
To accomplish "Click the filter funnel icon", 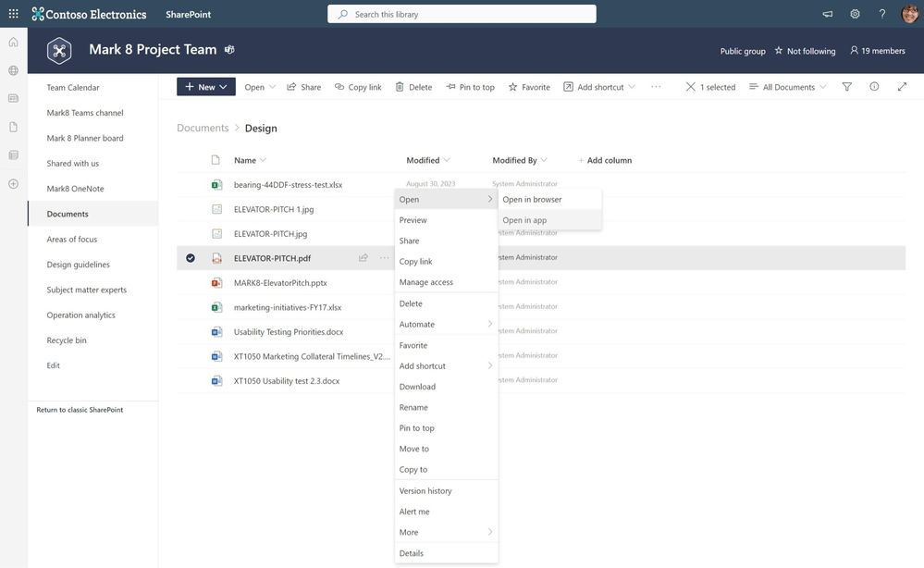I will coord(847,87).
